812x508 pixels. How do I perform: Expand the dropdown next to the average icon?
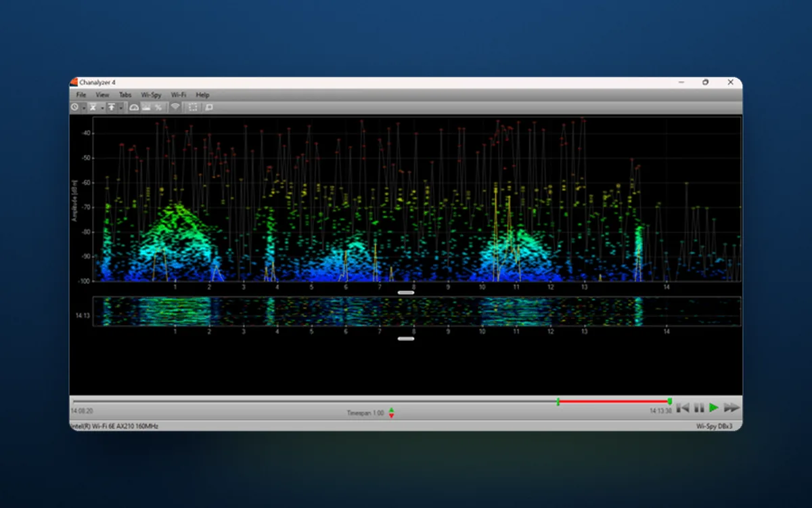tap(102, 108)
